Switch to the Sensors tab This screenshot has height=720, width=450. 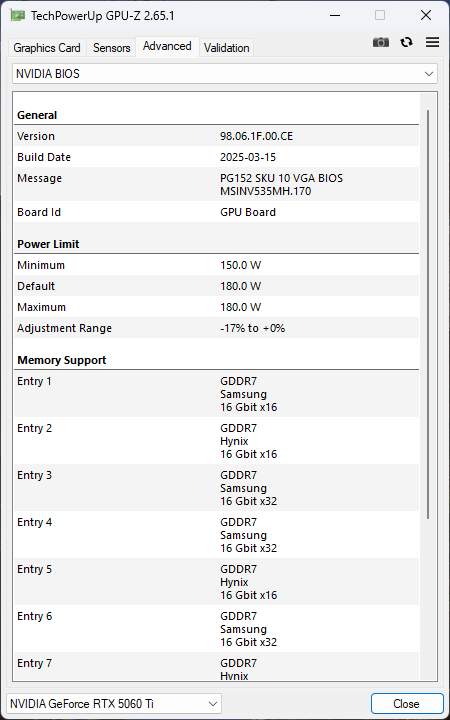[x=112, y=48]
